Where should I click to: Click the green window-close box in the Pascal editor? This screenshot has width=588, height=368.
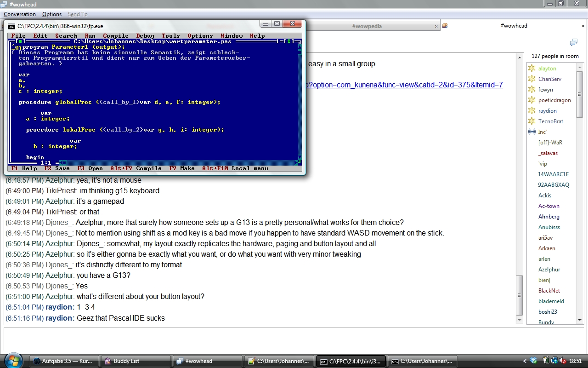pyautogui.click(x=20, y=41)
